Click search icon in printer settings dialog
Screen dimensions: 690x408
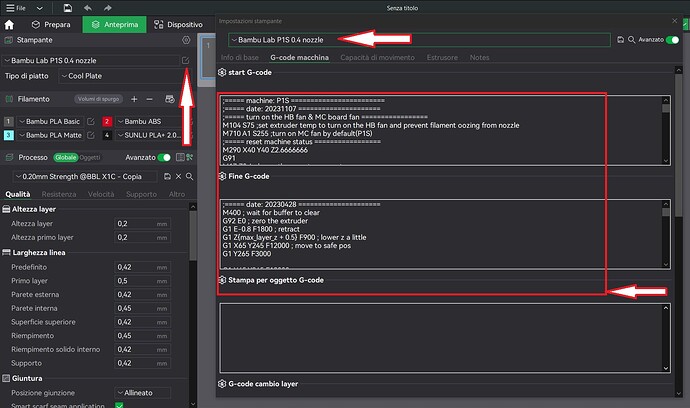(x=631, y=40)
